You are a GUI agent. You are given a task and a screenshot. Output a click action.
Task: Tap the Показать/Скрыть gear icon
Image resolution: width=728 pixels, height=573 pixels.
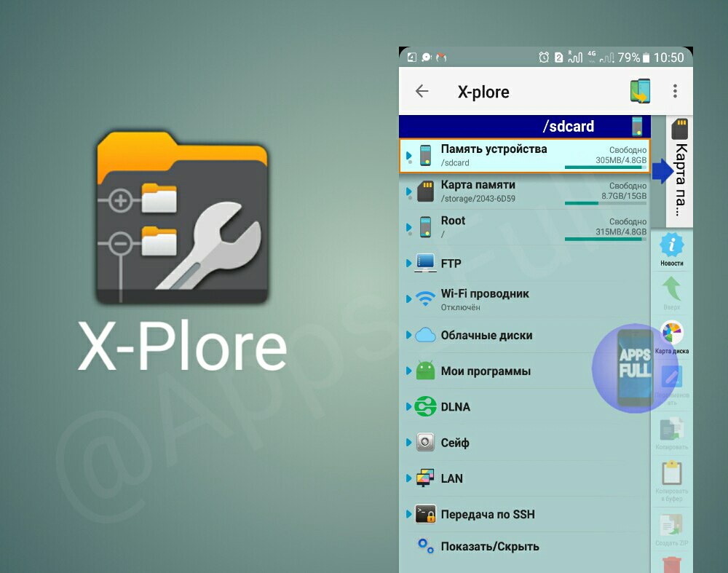point(426,545)
